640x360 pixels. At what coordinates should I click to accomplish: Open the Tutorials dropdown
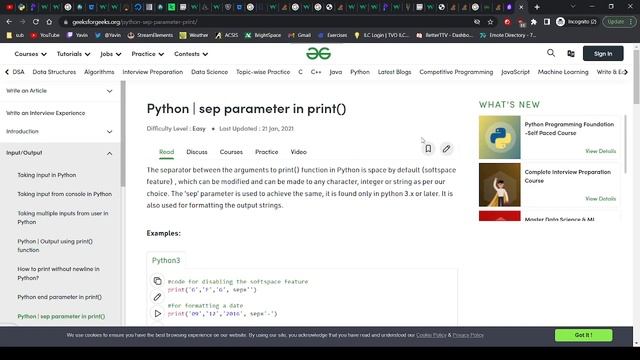[x=73, y=54]
